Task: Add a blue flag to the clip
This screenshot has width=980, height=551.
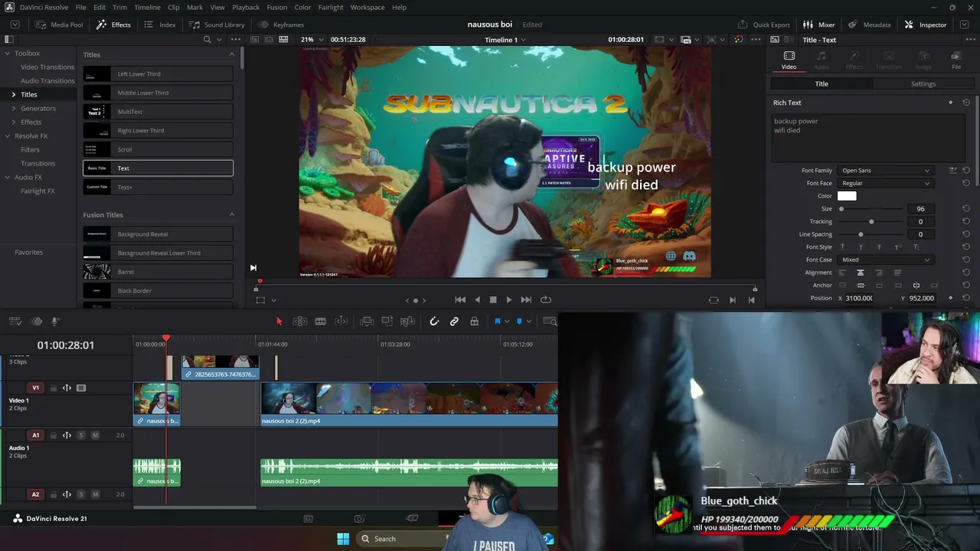Action: [497, 321]
